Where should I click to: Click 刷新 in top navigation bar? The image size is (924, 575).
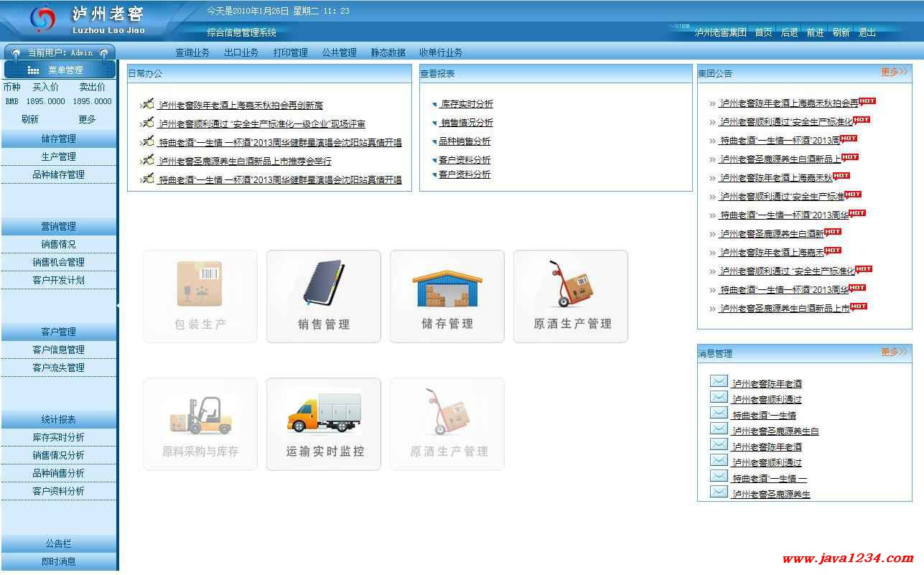click(x=841, y=32)
